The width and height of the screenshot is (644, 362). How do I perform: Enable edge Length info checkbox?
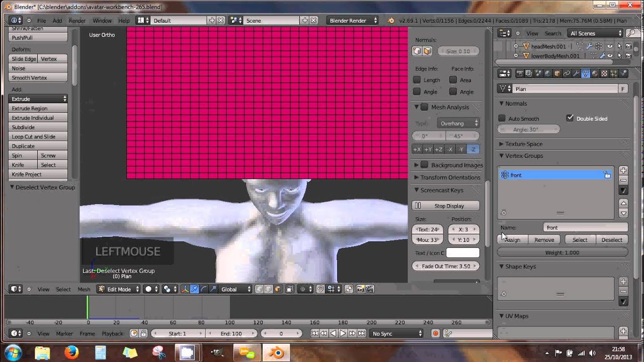point(417,80)
